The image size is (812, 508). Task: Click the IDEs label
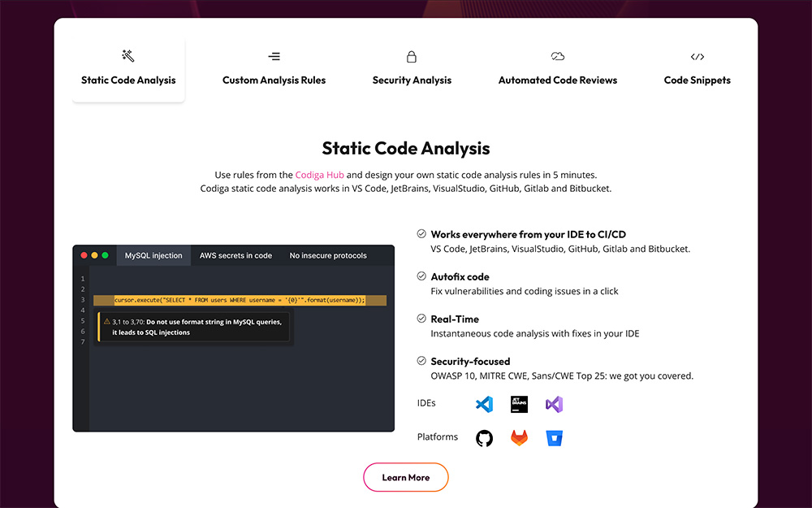click(426, 403)
